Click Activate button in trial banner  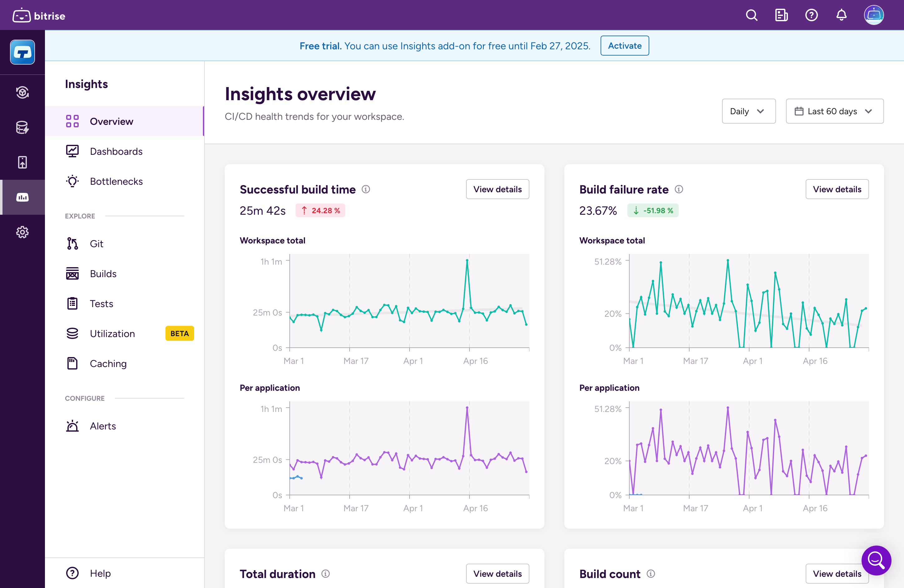(624, 46)
